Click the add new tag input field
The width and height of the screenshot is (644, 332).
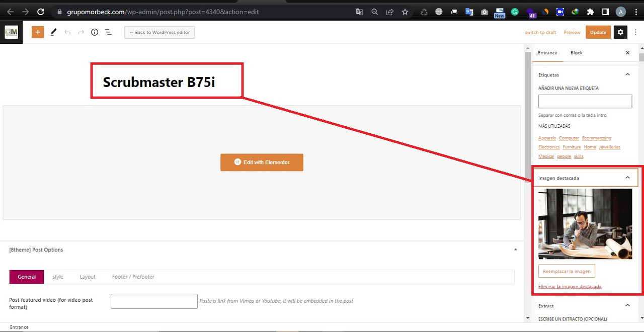585,101
